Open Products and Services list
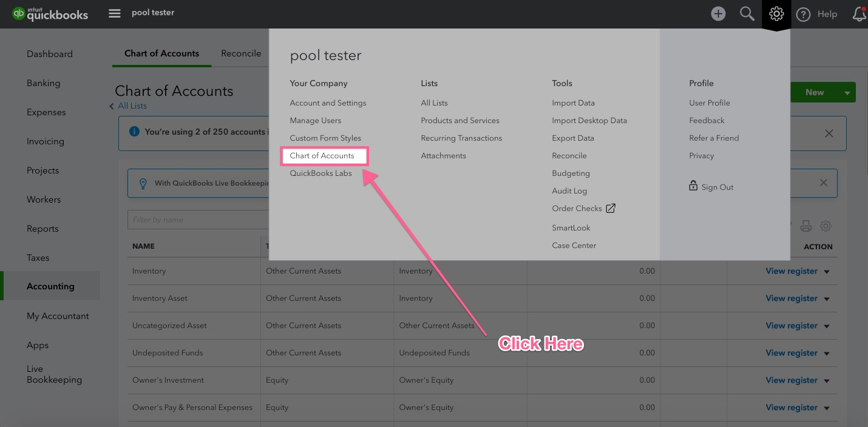The width and height of the screenshot is (868, 427). point(460,121)
